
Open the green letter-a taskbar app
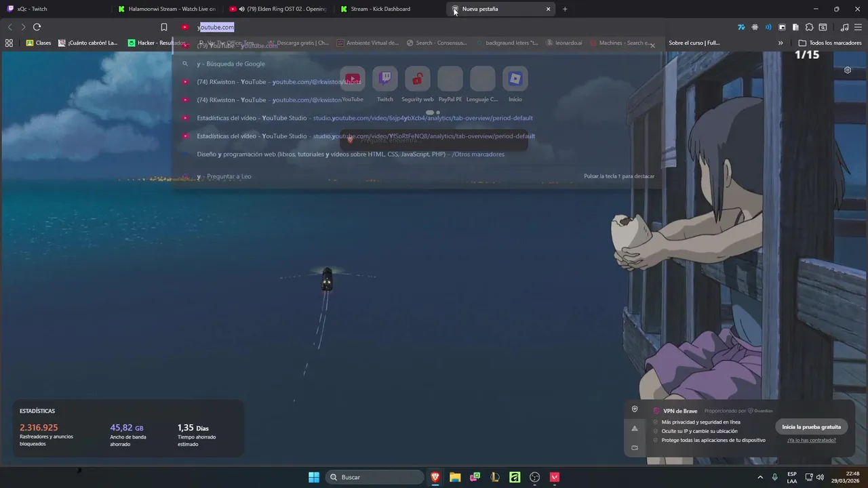point(515,477)
